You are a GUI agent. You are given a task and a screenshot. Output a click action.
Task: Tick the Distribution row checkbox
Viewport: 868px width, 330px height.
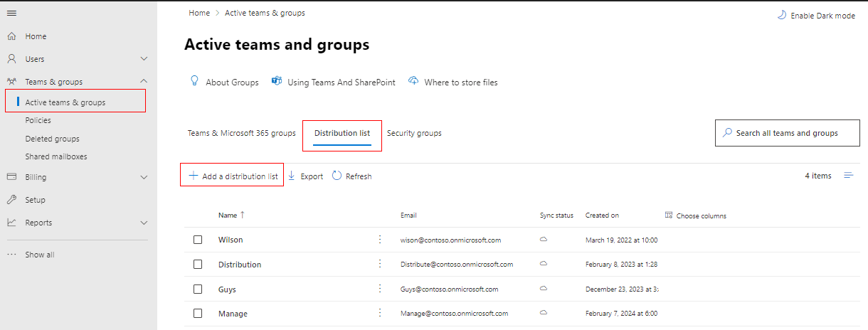198,265
